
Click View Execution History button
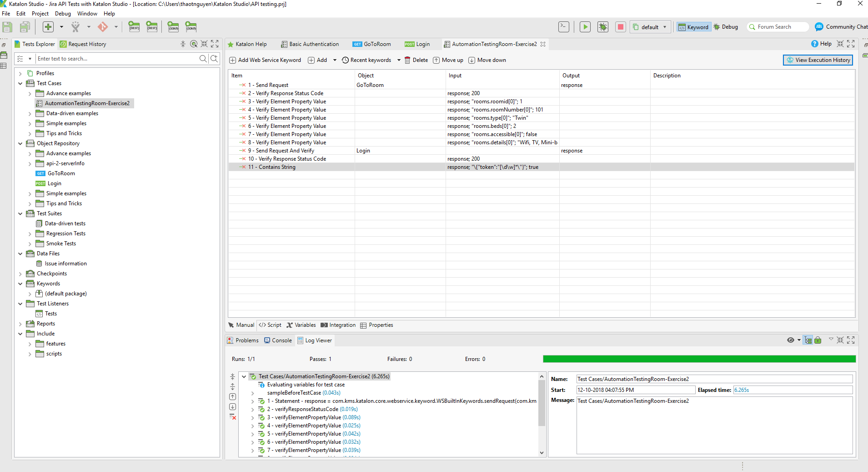tap(818, 60)
